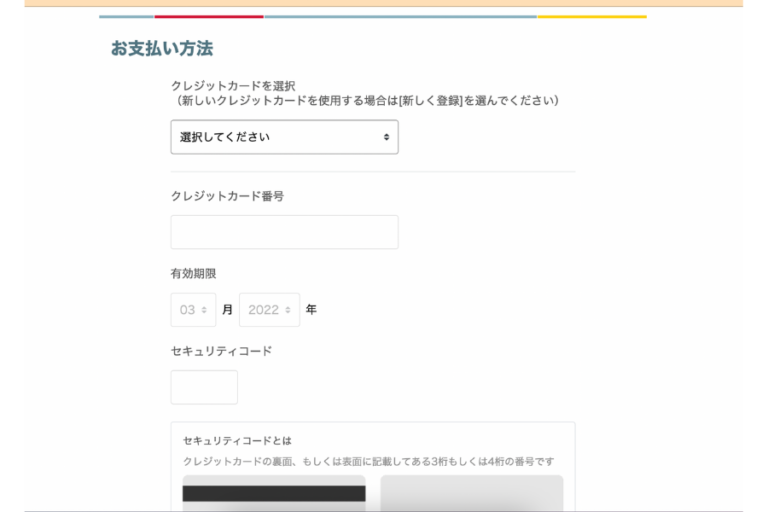Click the クレジットカード番号 label
The height and width of the screenshot is (512, 768).
pyautogui.click(x=227, y=196)
